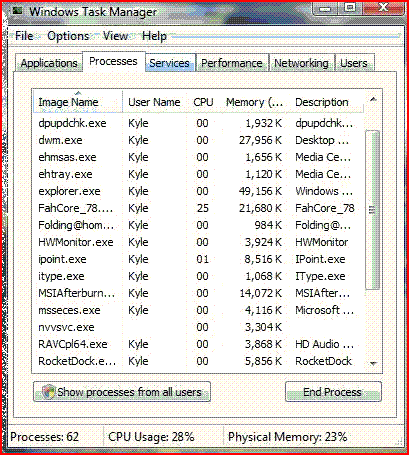Sort by User Name column header
The width and height of the screenshot is (409, 455).
154,102
